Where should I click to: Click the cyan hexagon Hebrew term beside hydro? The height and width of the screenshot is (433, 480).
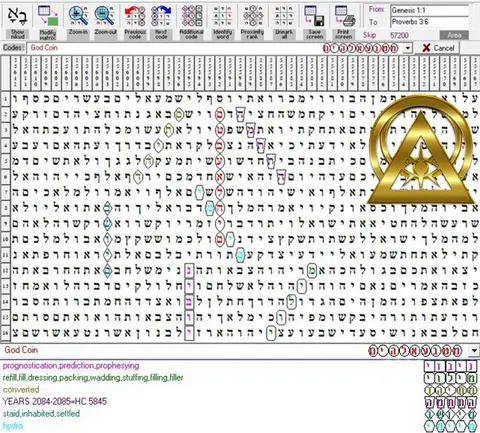(450, 426)
